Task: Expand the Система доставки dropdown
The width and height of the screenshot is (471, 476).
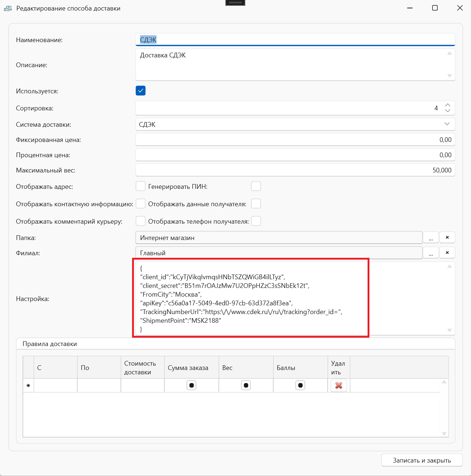Action: (x=447, y=124)
